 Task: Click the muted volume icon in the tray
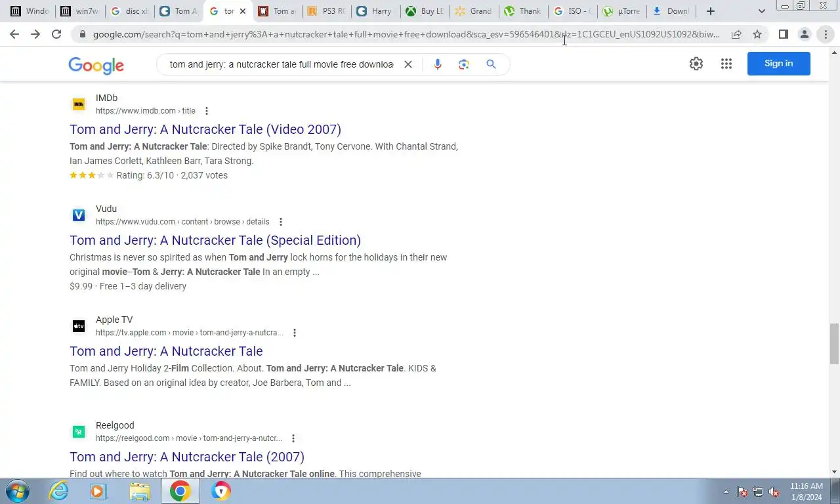point(774,492)
